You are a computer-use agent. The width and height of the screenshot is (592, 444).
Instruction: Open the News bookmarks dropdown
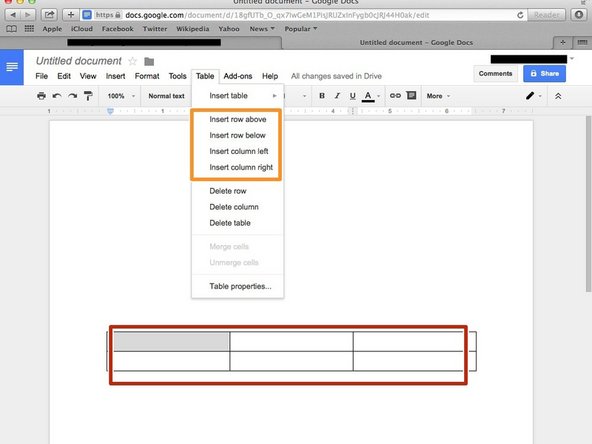click(262, 29)
